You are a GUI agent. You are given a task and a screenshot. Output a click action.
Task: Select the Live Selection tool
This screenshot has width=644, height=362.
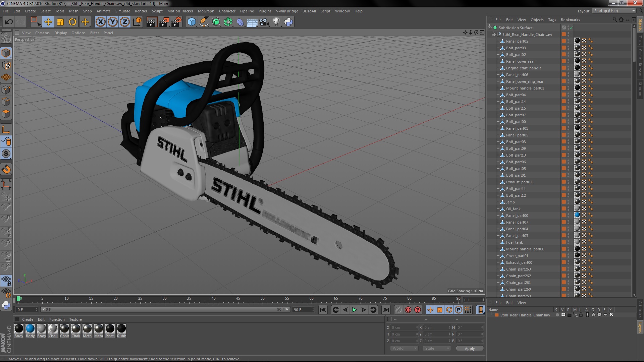point(36,22)
